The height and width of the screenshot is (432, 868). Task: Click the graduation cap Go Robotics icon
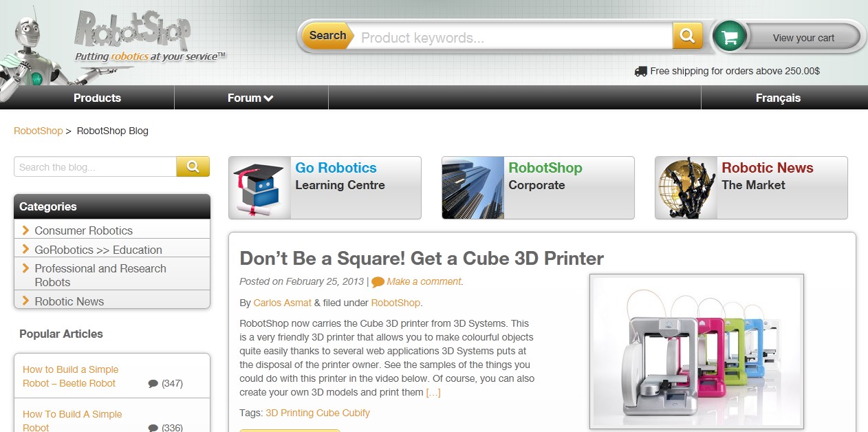tap(259, 188)
